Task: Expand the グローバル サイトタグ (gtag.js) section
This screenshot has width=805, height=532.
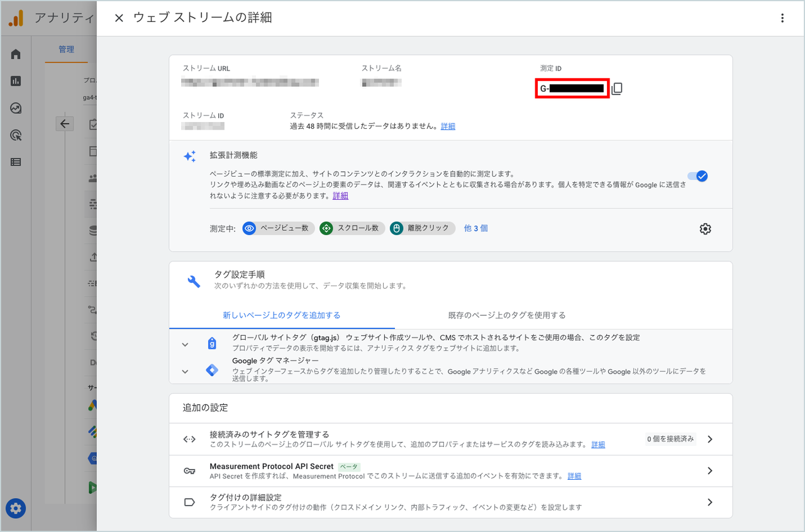Action: [185, 344]
